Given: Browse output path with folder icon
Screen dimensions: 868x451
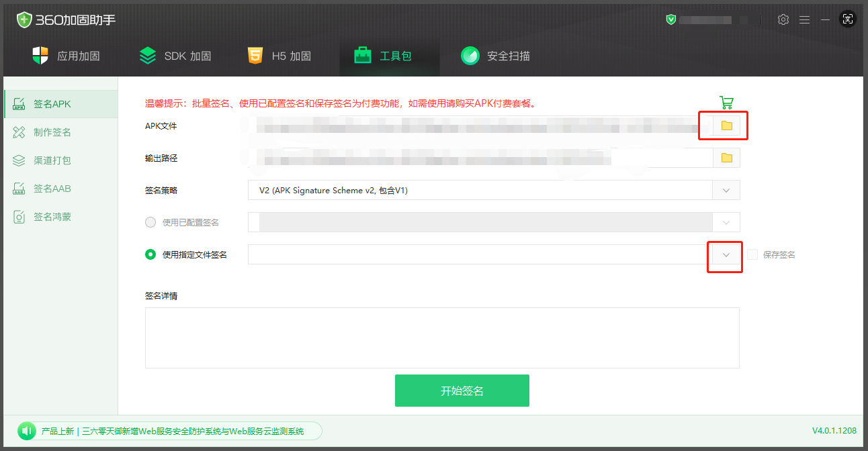Looking at the screenshot, I should click(726, 158).
